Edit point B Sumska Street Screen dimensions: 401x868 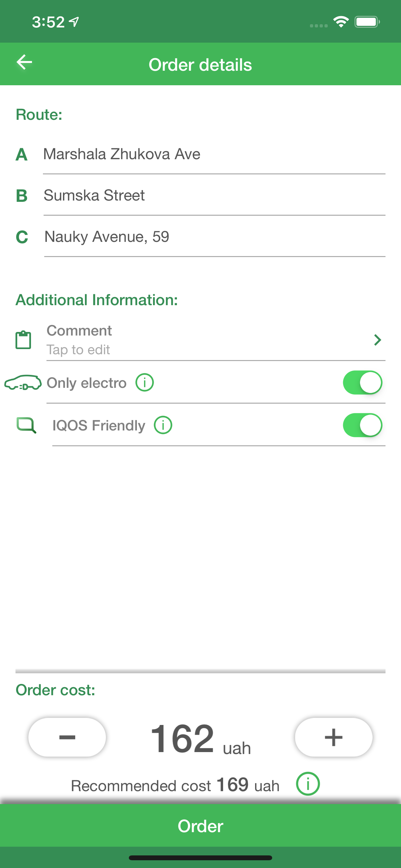tap(214, 195)
